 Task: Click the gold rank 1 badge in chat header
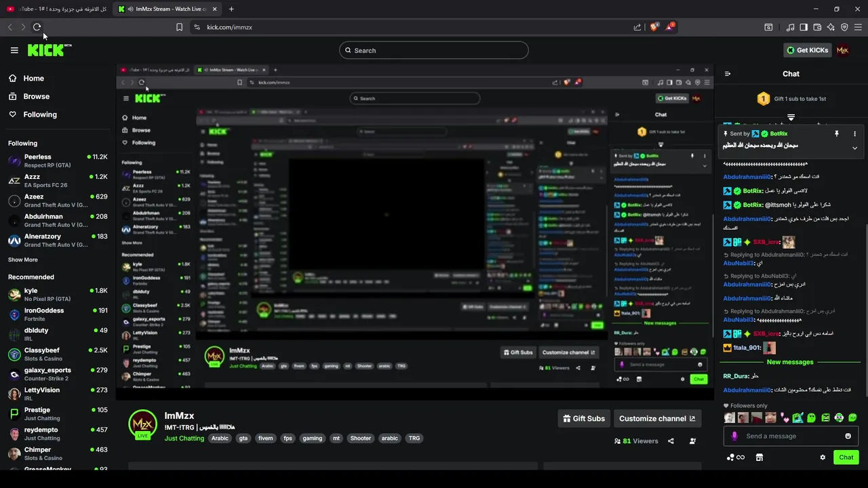(x=763, y=99)
